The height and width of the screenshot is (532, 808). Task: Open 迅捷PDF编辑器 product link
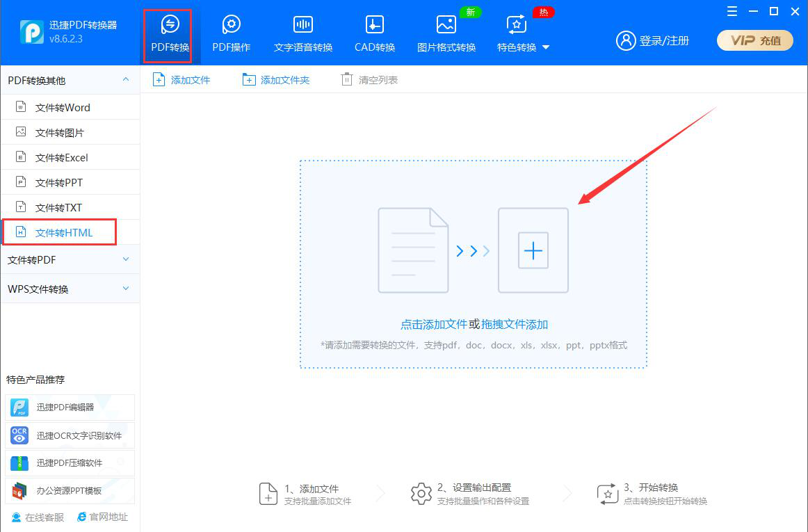[x=70, y=408]
